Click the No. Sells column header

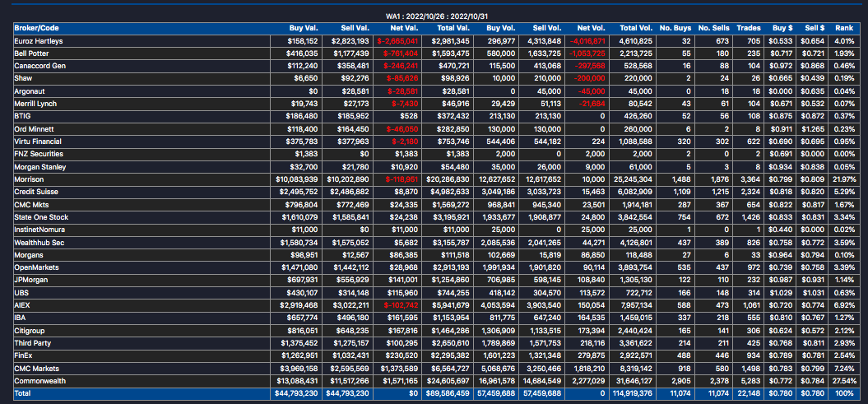pyautogui.click(x=714, y=28)
